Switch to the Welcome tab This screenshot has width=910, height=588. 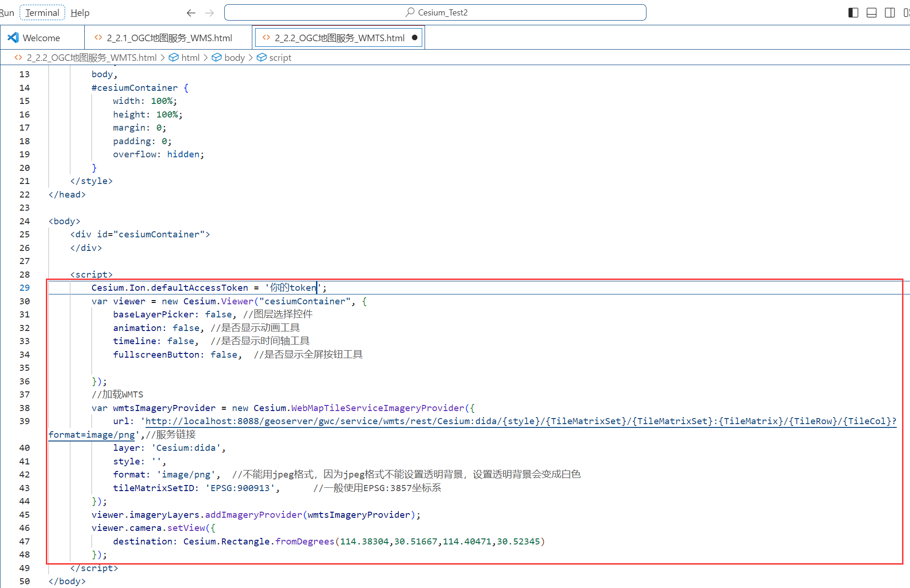pos(42,37)
